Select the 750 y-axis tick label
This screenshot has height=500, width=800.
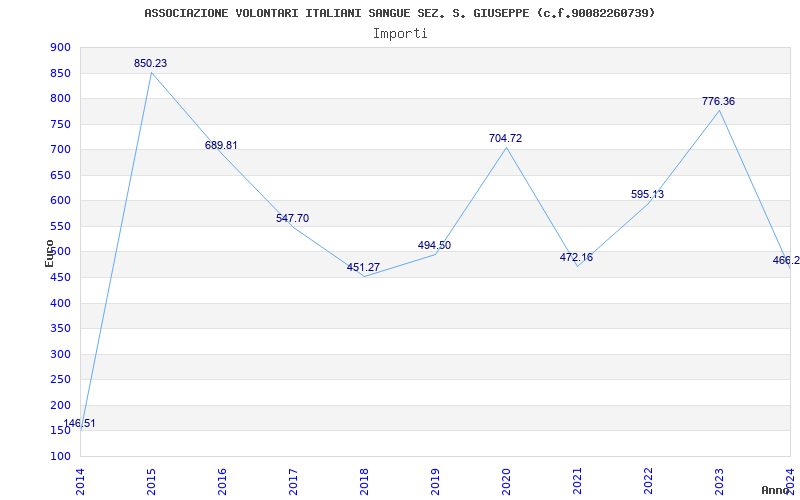60,124
